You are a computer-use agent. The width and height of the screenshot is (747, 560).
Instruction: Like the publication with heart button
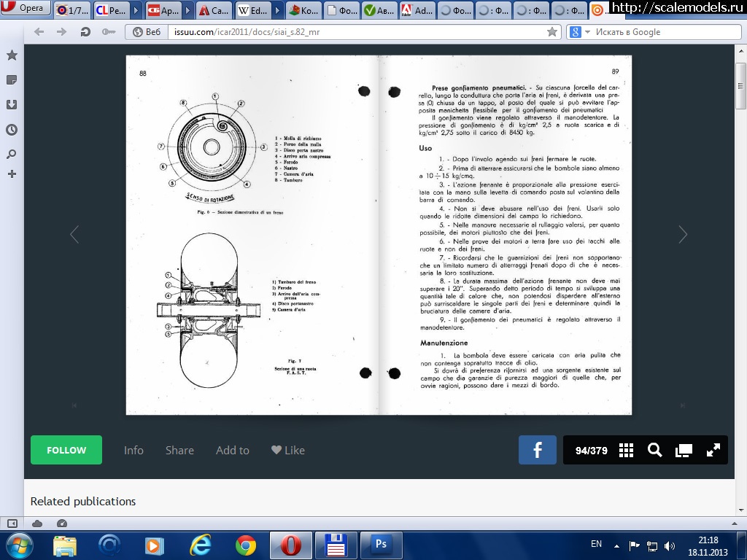pyautogui.click(x=287, y=451)
